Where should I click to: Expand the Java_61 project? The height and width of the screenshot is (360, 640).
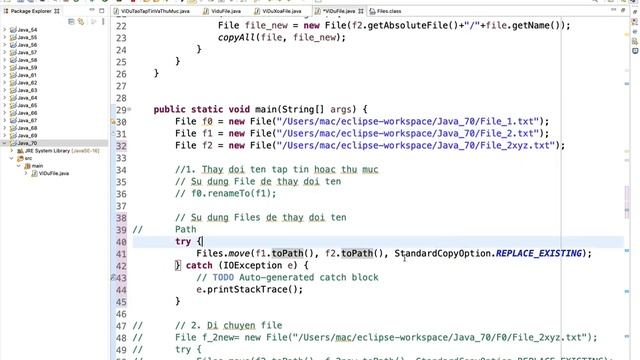(x=4, y=75)
